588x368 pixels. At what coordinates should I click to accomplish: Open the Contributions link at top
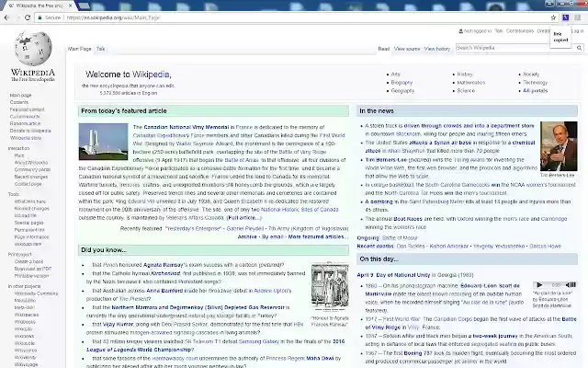pyautogui.click(x=520, y=30)
